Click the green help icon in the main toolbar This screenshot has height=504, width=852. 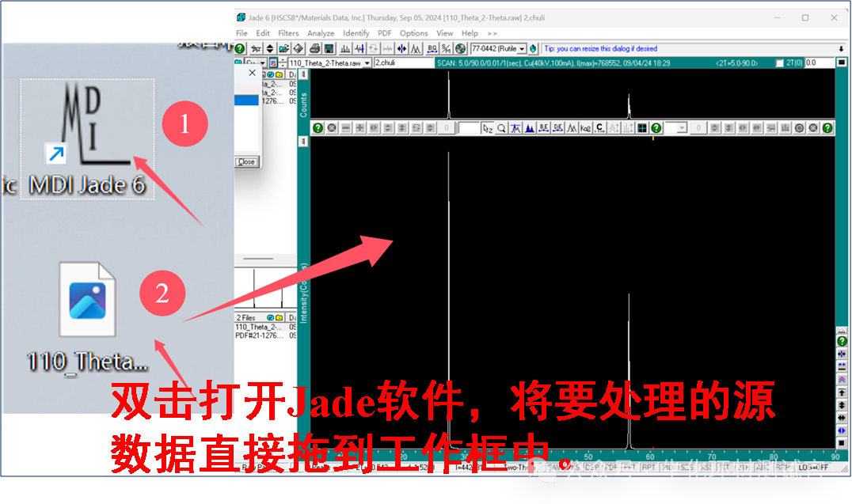[x=240, y=49]
